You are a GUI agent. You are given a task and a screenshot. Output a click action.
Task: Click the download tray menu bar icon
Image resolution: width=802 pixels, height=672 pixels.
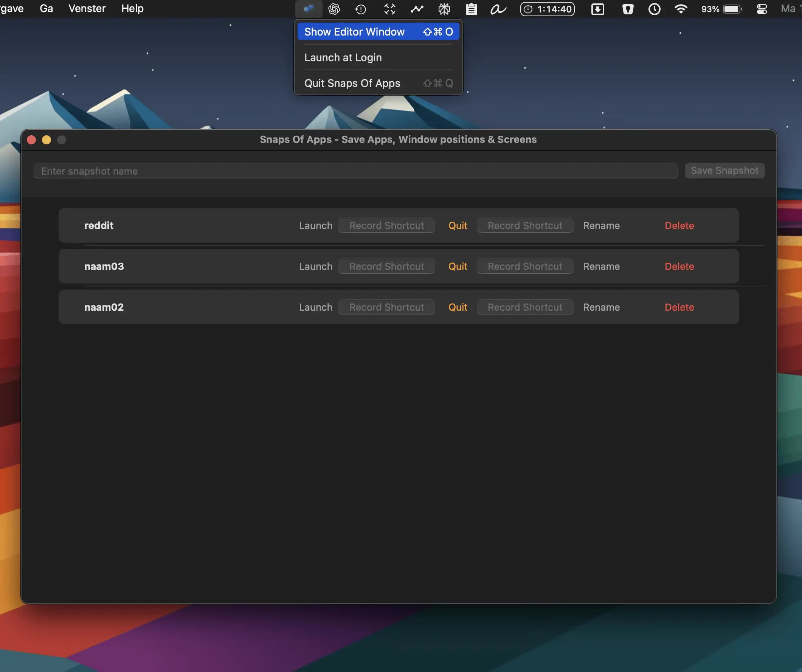click(598, 9)
